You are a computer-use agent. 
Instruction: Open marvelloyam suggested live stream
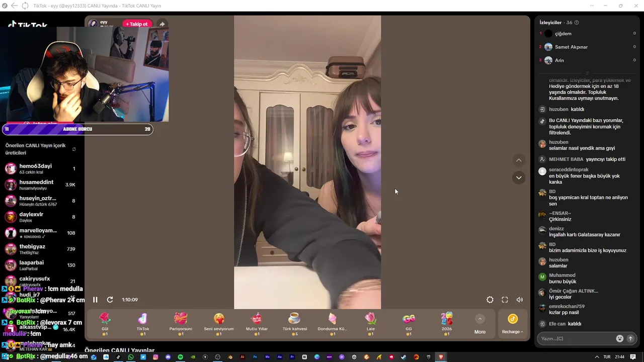coord(42,233)
